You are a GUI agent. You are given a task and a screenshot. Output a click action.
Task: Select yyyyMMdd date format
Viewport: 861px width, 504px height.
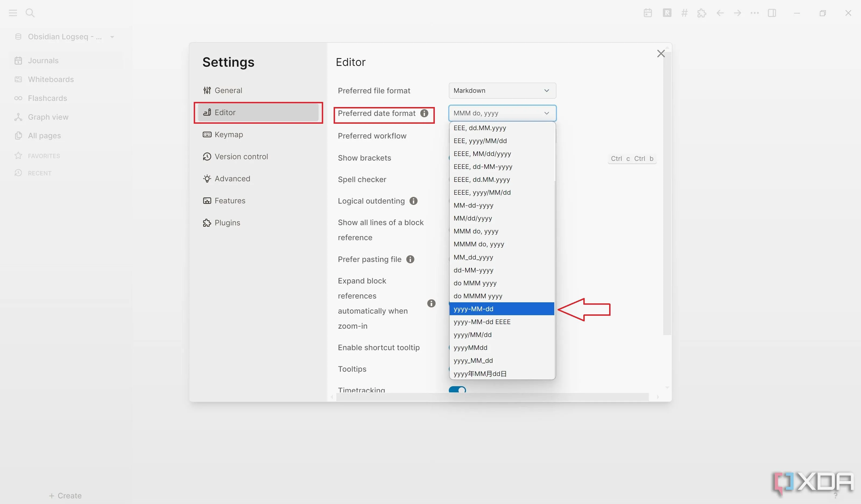click(x=502, y=348)
